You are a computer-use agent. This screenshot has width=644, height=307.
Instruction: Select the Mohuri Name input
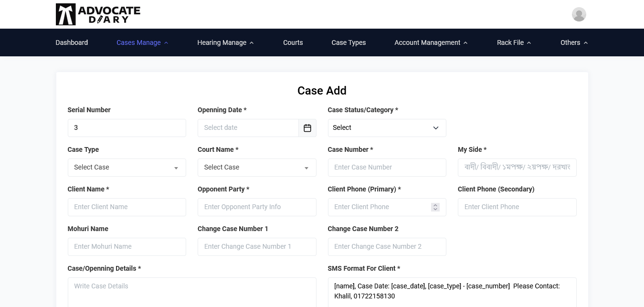127,247
